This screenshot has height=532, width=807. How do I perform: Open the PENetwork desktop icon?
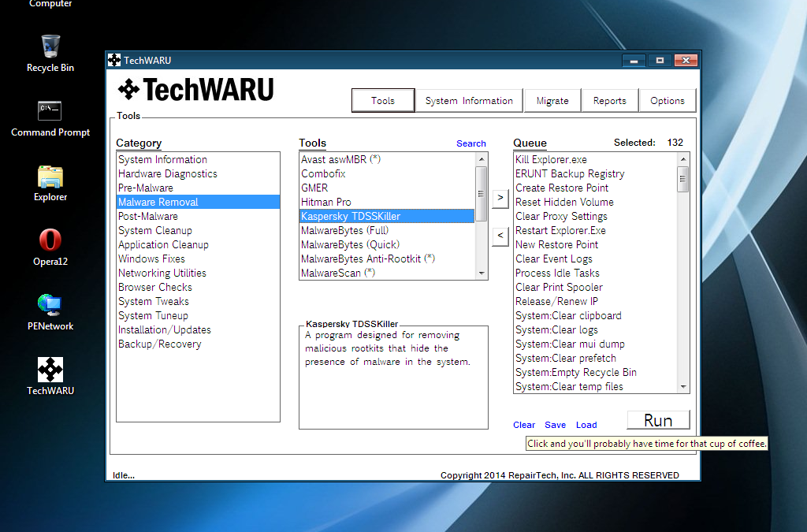coord(50,312)
